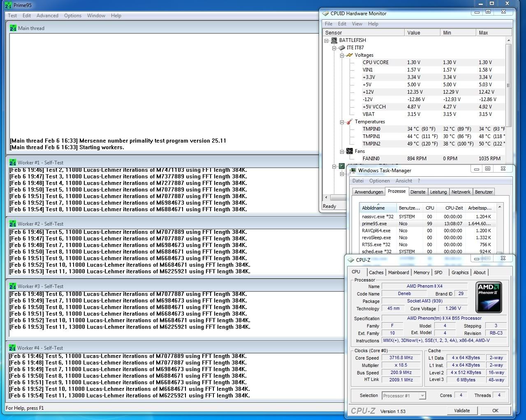Click the Worker #2 Self-Test window icon
Image resolution: width=526 pixels, height=420 pixels.
12,224
